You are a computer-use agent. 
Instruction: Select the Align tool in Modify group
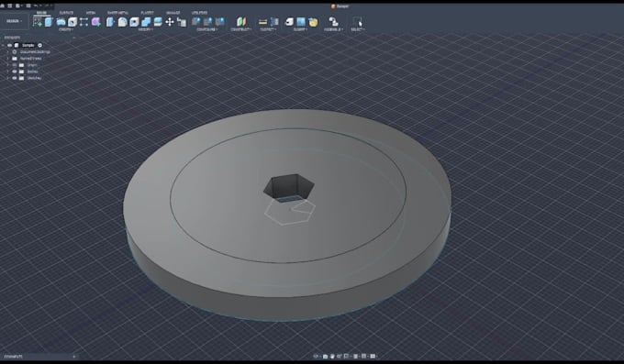(182, 22)
